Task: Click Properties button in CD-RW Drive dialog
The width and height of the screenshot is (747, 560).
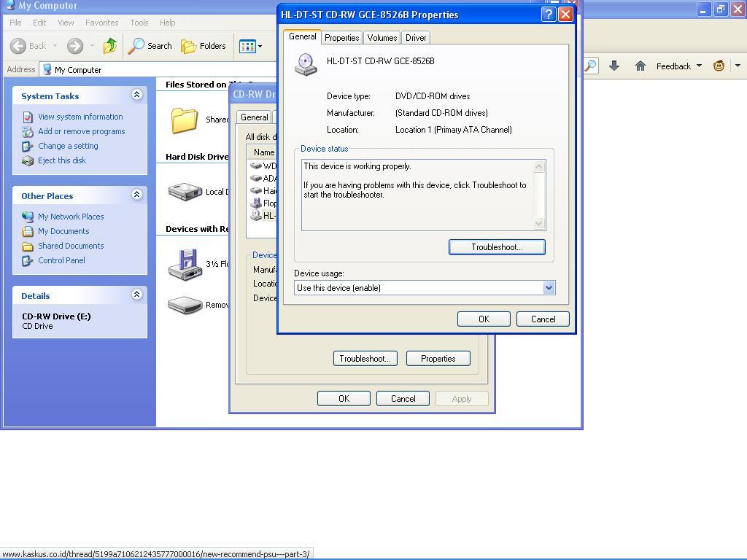Action: click(438, 359)
